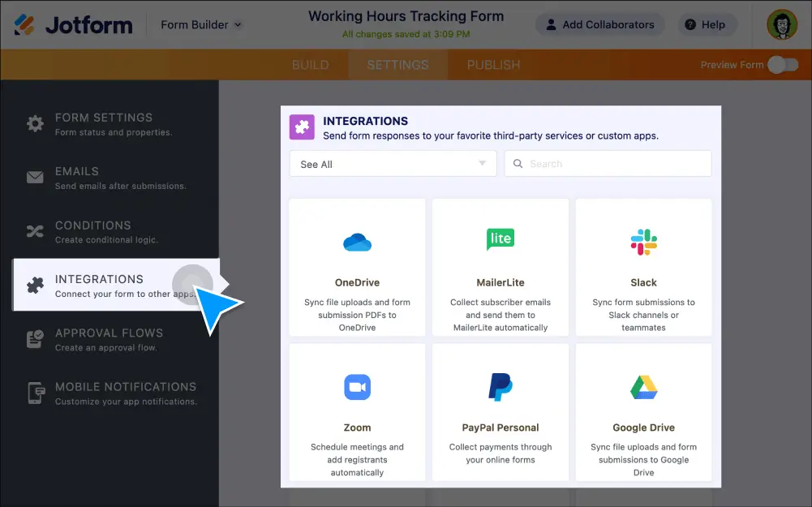Open Approval Flows in sidebar
This screenshot has height=507, width=812.
click(110, 339)
